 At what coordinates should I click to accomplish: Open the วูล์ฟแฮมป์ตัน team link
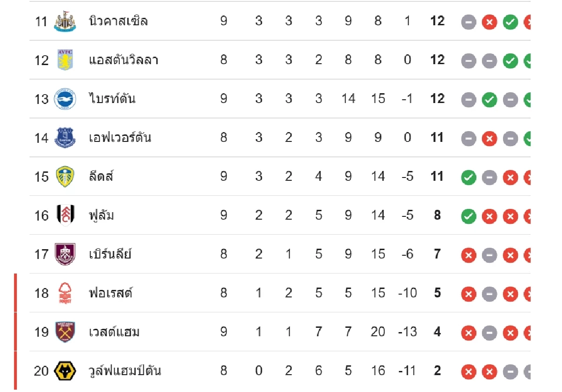point(125,371)
